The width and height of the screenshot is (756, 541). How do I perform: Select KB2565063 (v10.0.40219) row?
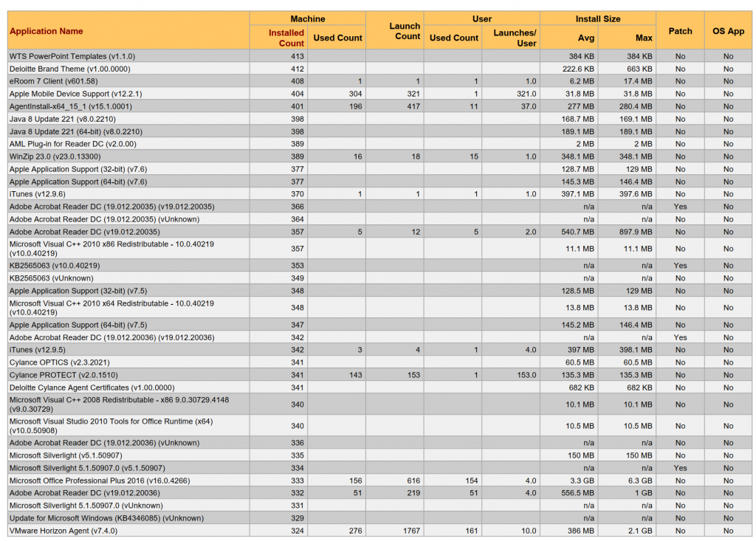coord(379,265)
